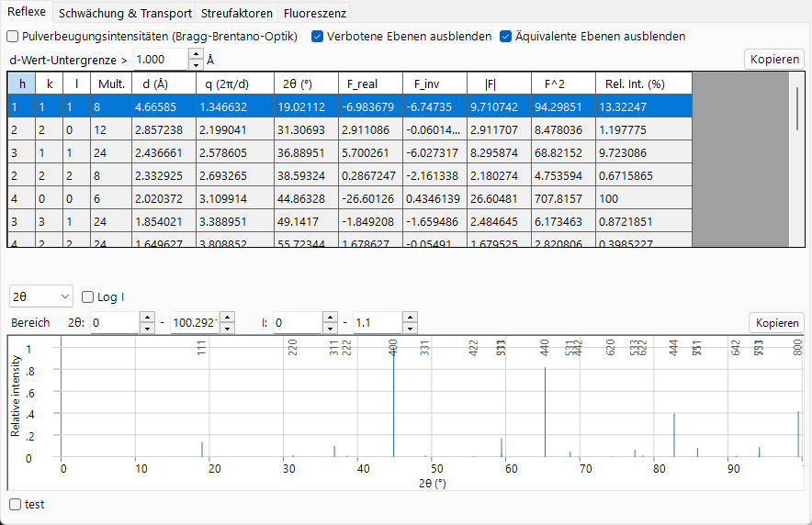Open the 2θ axis unit dropdown

coord(41,296)
